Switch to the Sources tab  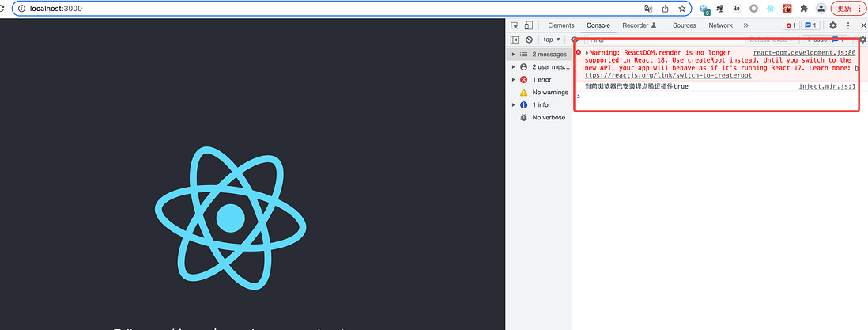pyautogui.click(x=685, y=25)
